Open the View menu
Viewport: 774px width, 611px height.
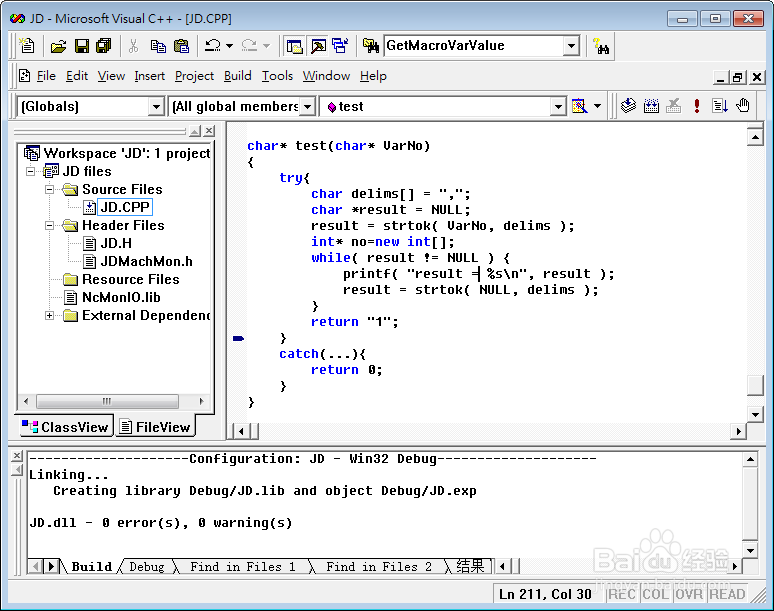point(111,76)
